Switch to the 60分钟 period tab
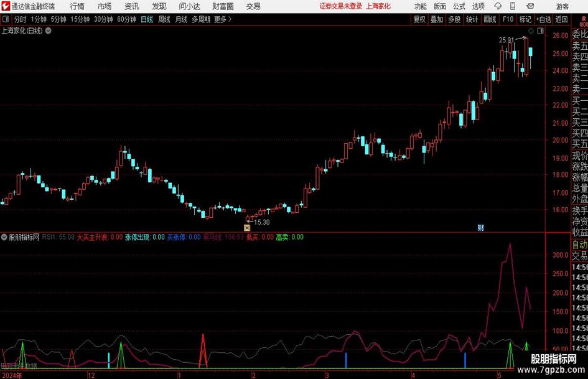 coord(127,19)
